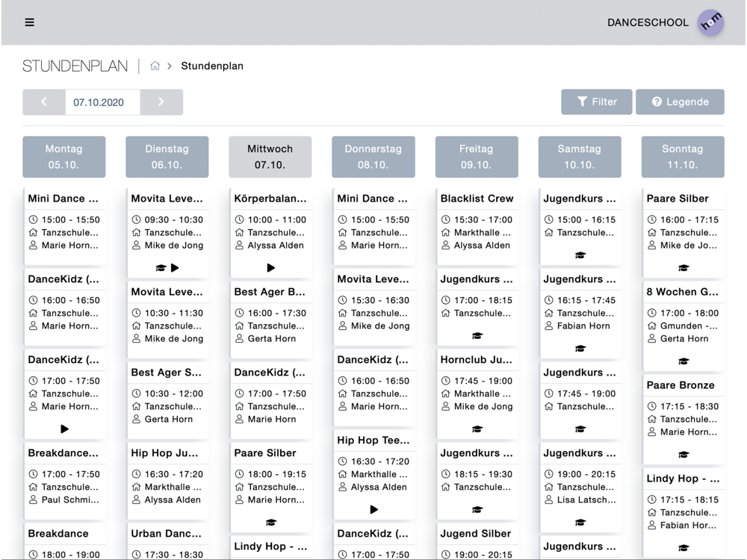Click graduation cap on Friday 18:15 Jugendkurs
Screen dimensions: 747x560
pyautogui.click(x=477, y=509)
